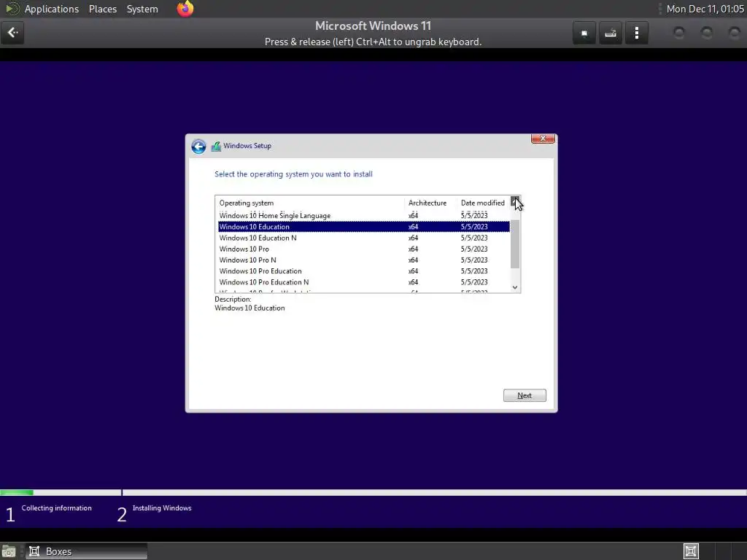This screenshot has height=560, width=747.
Task: Select the Windows 10 Pro N row
Action: click(363, 260)
